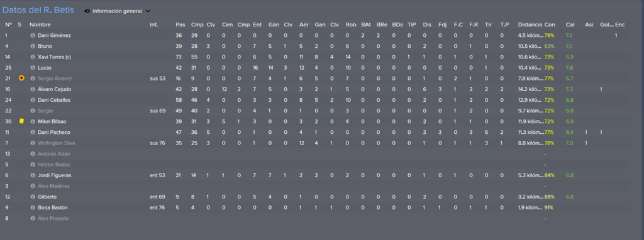Click info icon next to Dani Pacheco
The width and height of the screenshot is (644, 240).
click(33, 132)
